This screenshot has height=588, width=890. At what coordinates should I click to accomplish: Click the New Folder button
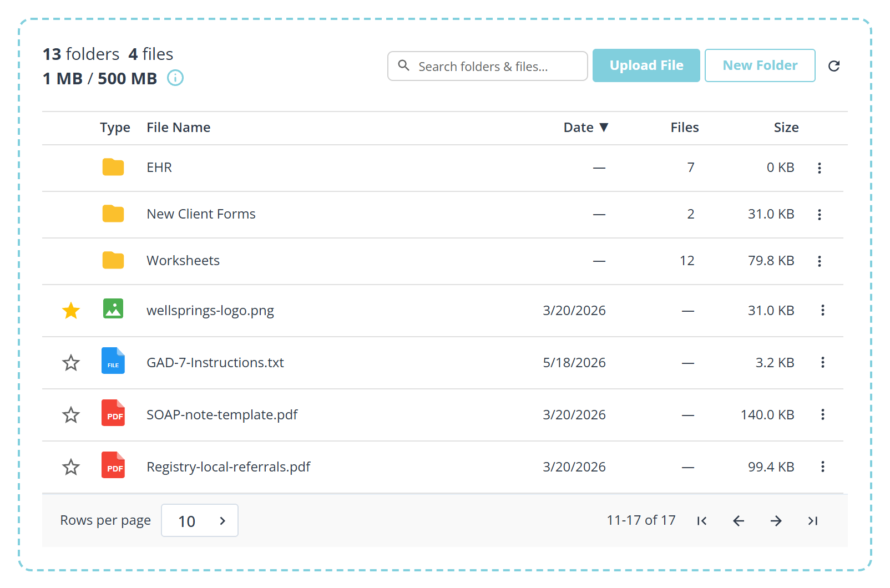click(x=760, y=65)
